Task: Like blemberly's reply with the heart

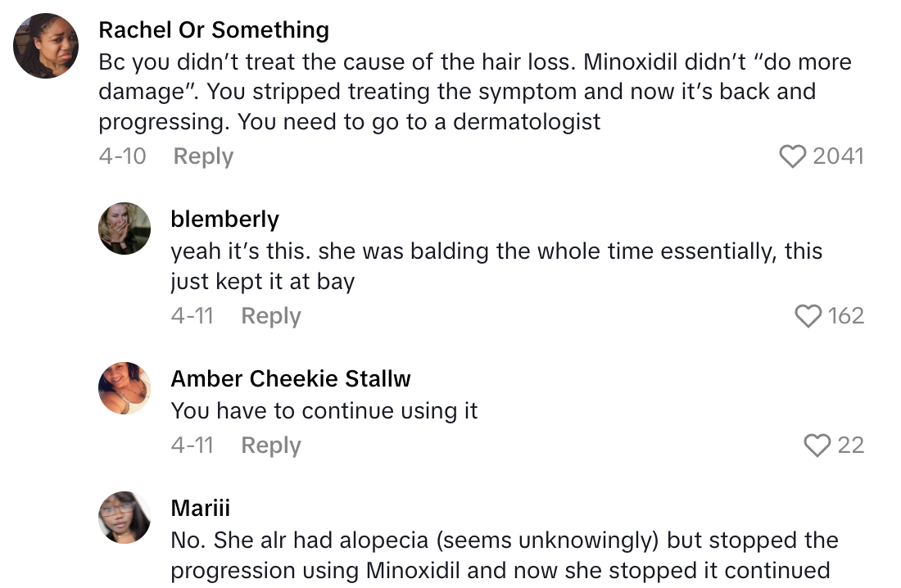Action: tap(808, 316)
